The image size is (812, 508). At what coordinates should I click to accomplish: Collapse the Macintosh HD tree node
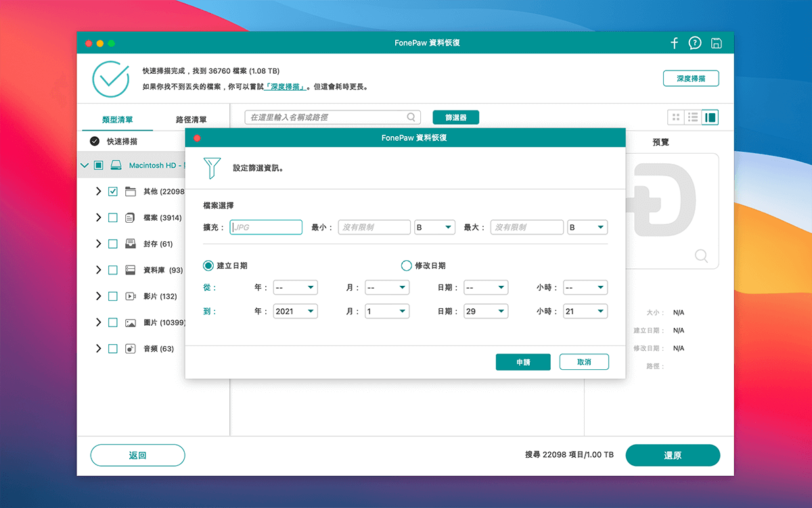tap(85, 165)
